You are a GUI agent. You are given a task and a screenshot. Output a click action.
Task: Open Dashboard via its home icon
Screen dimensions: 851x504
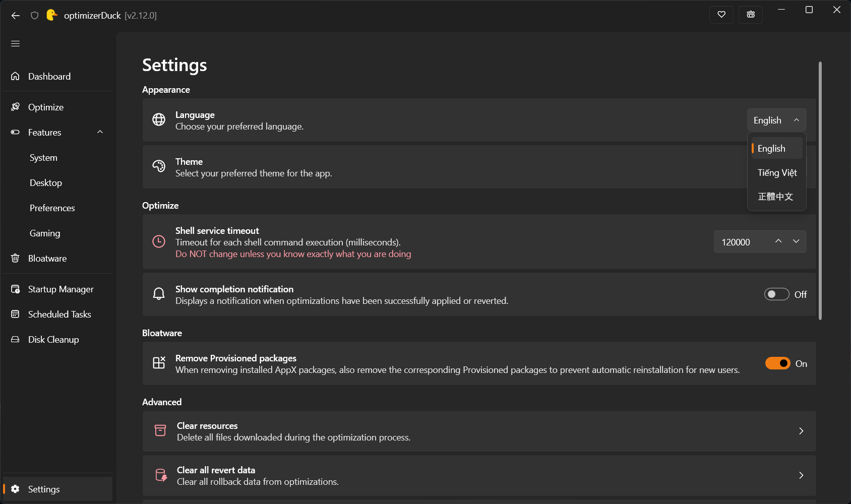[x=15, y=76]
